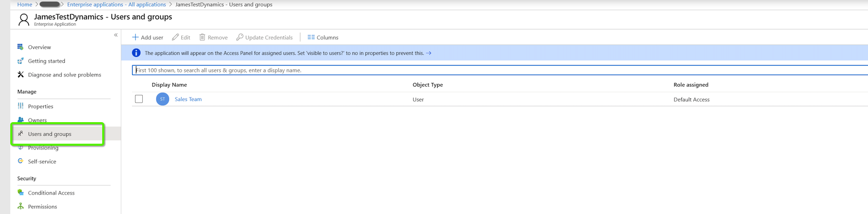Sort by the Display Name column header
Viewport: 868px width, 214px height.
point(169,85)
